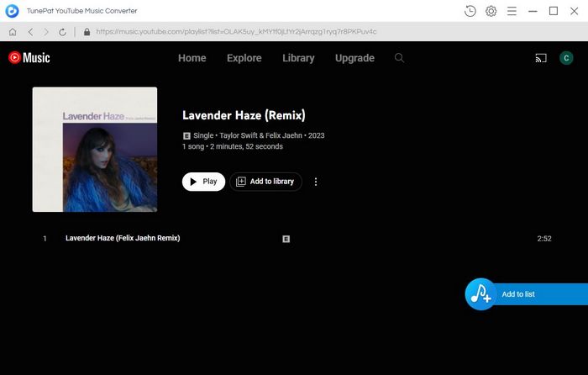Viewport: 588px width, 375px height.
Task: Navigate forward with the right arrow
Action: pos(46,32)
